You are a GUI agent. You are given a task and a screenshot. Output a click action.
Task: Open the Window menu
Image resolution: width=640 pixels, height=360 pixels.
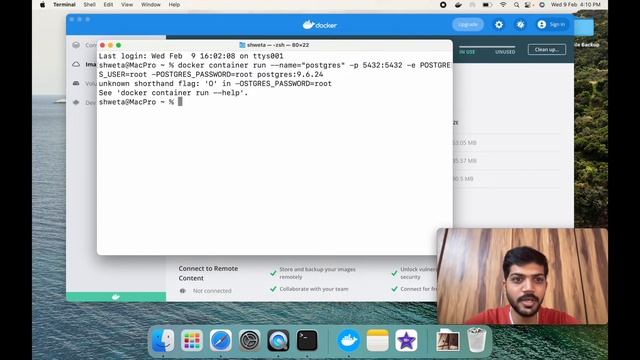(x=151, y=4)
